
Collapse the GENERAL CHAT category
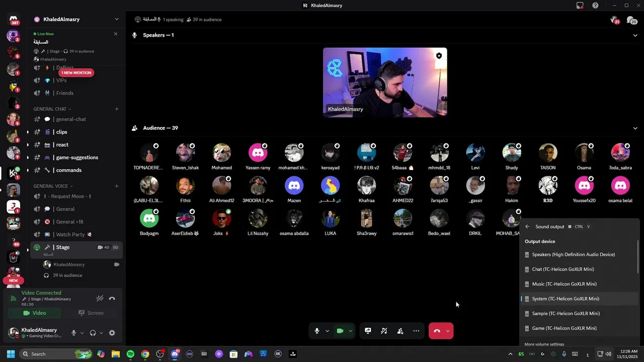pos(52,109)
